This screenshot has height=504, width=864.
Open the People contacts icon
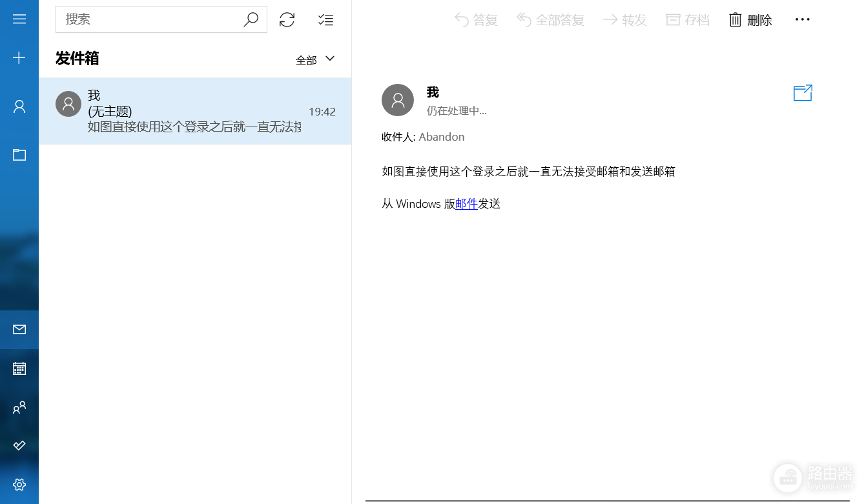[x=19, y=407]
